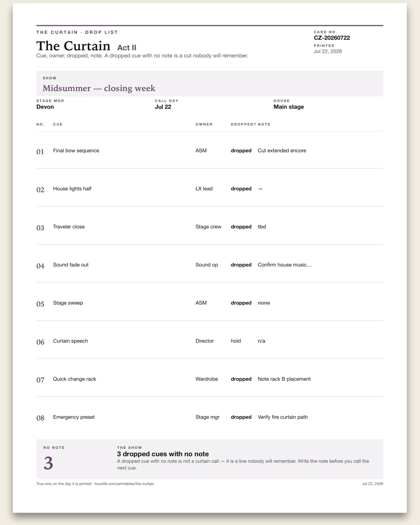The image size is (420, 525).
Task: Click the dash note for House lights half
Action: click(260, 189)
